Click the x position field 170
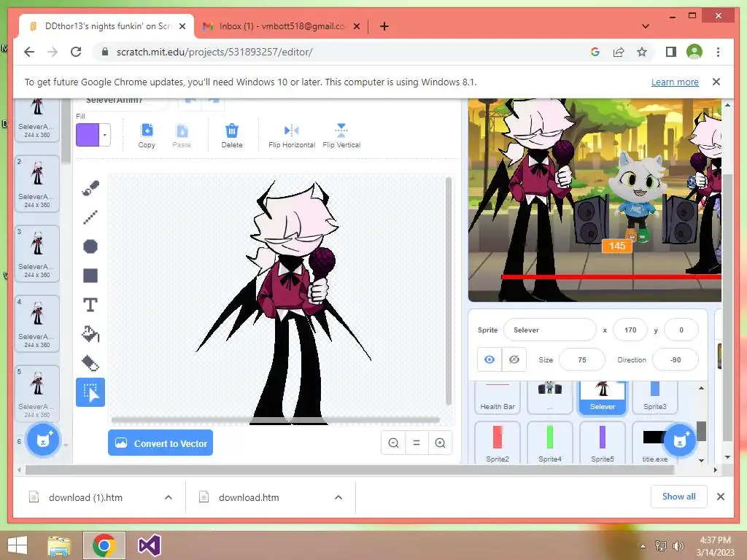Viewport: 747px width, 560px height. click(x=630, y=330)
